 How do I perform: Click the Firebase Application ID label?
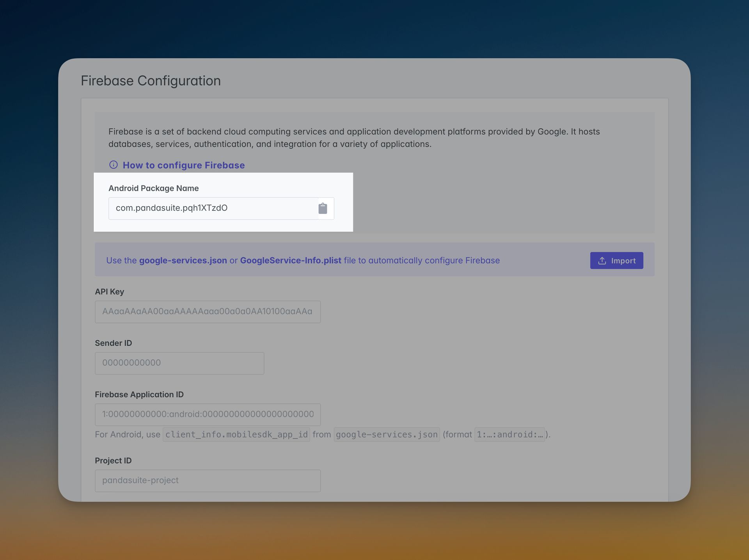pos(139,395)
